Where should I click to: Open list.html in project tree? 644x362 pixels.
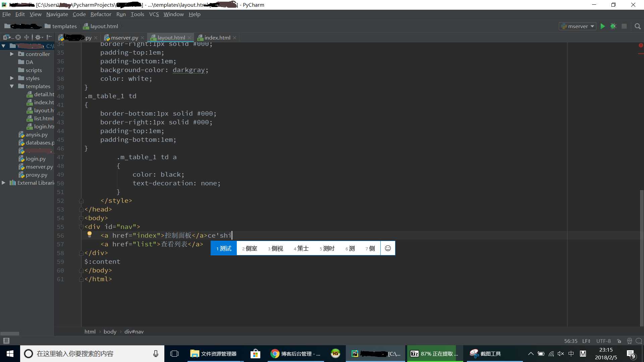(40, 118)
